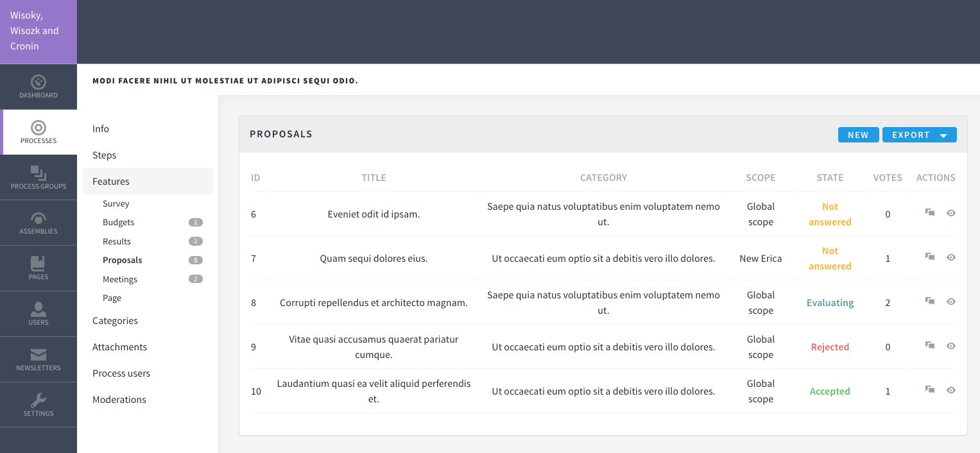
Task: Go to the Moderations section
Action: click(119, 399)
